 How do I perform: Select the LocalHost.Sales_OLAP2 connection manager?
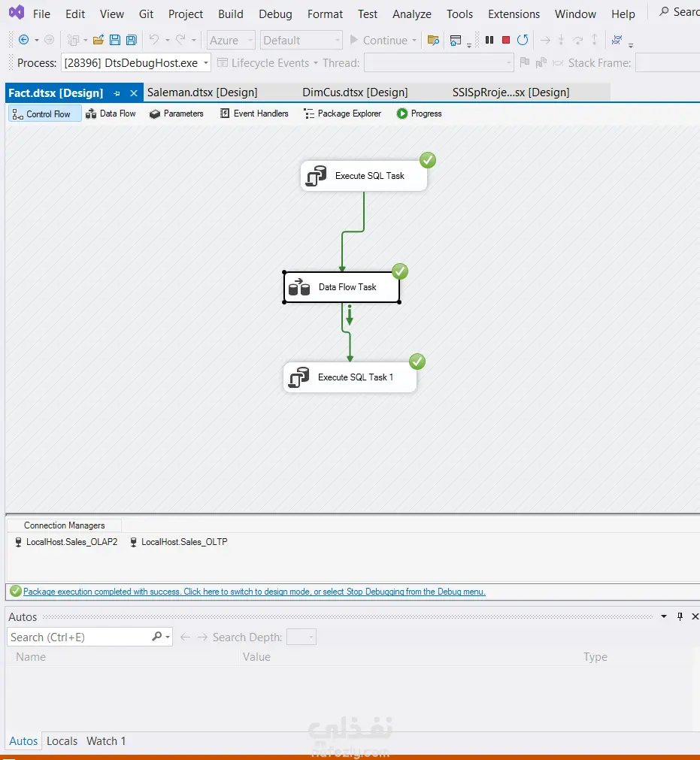(66, 542)
